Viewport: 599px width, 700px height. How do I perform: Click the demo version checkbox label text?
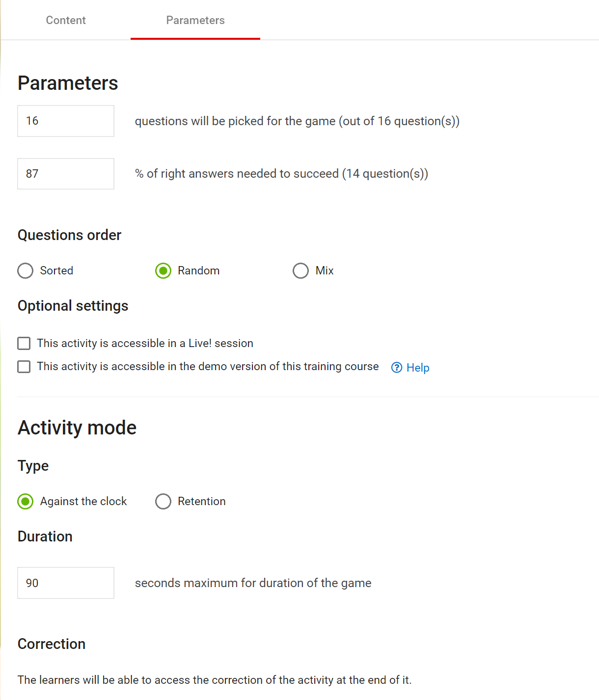coord(208,366)
